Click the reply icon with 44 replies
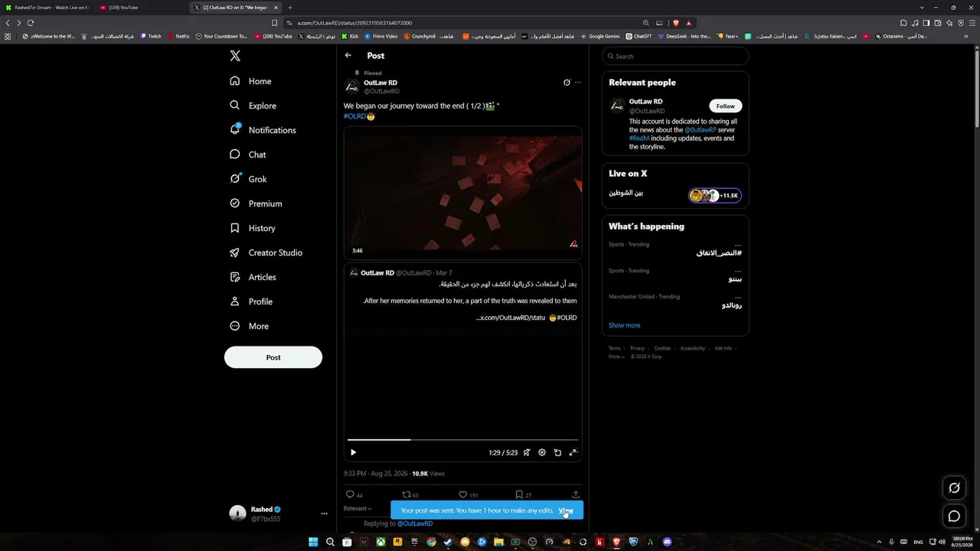 pyautogui.click(x=350, y=495)
